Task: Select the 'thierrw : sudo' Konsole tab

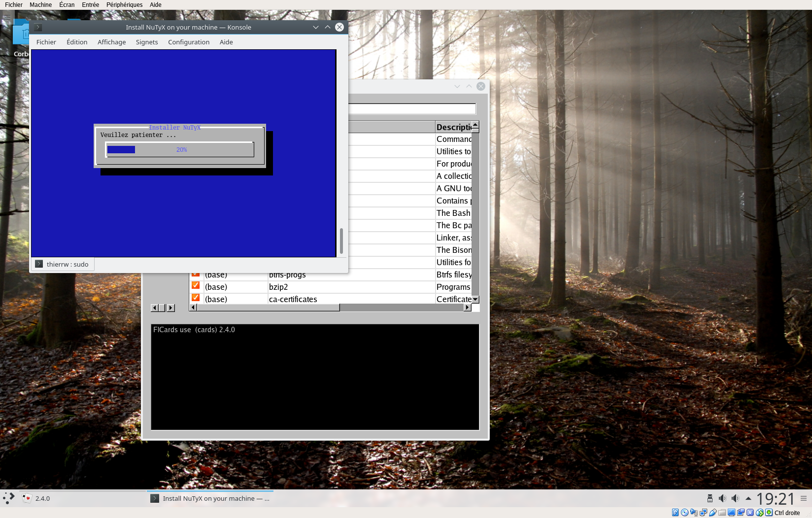Action: point(63,264)
